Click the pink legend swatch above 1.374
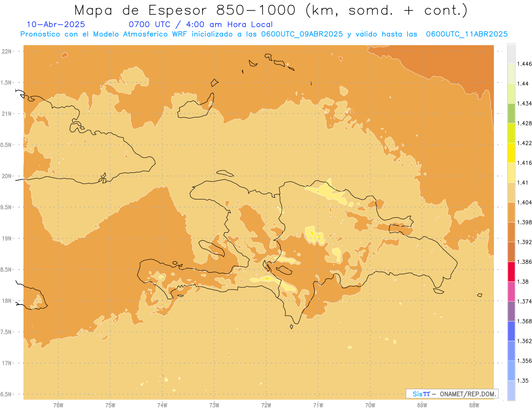The height and width of the screenshot is (411, 532). click(511, 291)
